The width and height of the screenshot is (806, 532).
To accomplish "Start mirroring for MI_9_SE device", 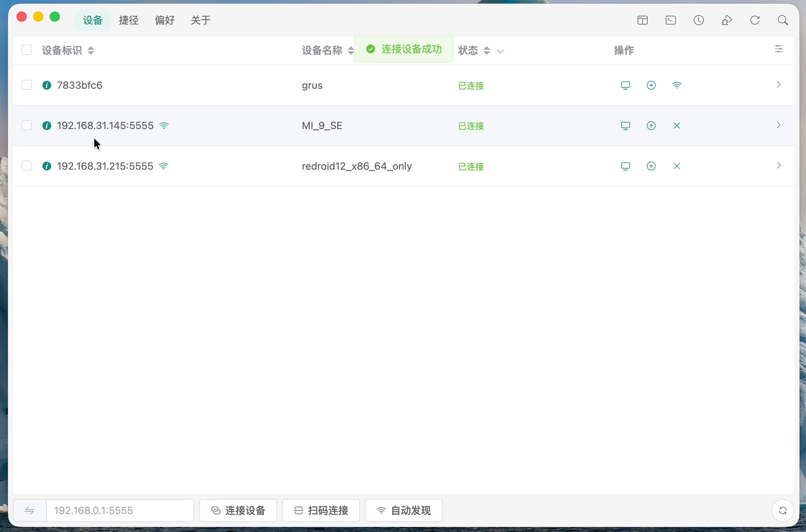I will pos(625,125).
